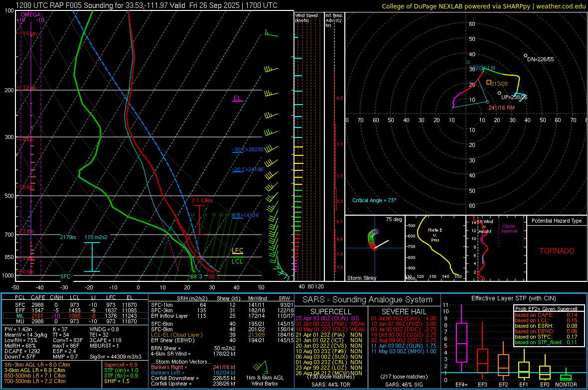The width and height of the screenshot is (588, 390).
Task: Click the 'Eff Shear (EBWD)' row
Action: [x=222, y=340]
